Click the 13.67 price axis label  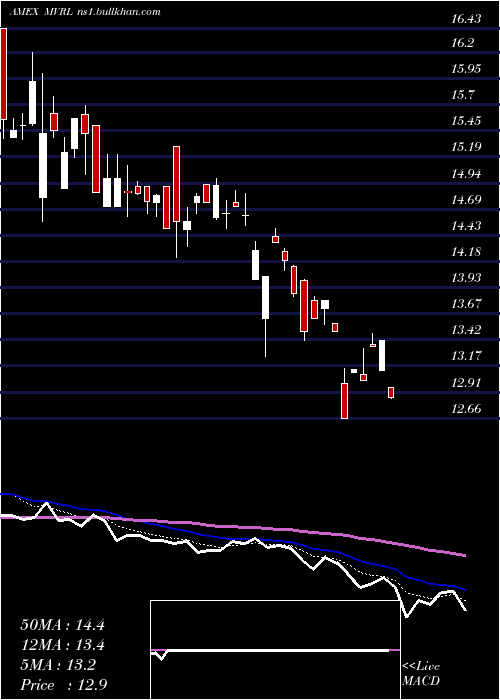coord(466,304)
